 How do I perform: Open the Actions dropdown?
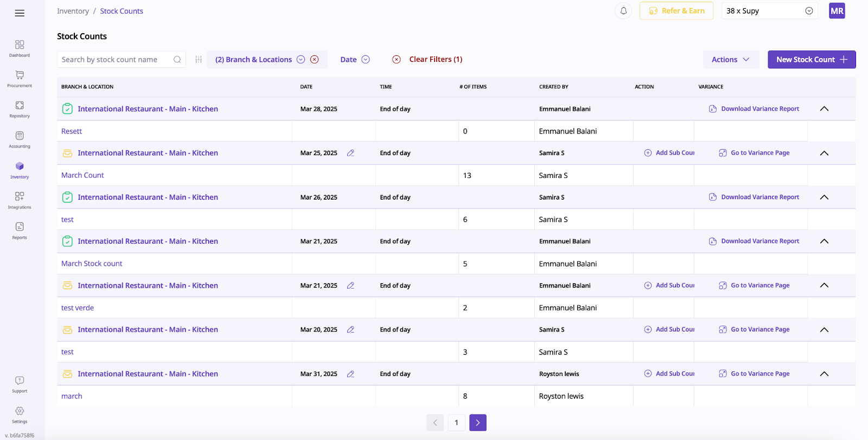(x=731, y=60)
